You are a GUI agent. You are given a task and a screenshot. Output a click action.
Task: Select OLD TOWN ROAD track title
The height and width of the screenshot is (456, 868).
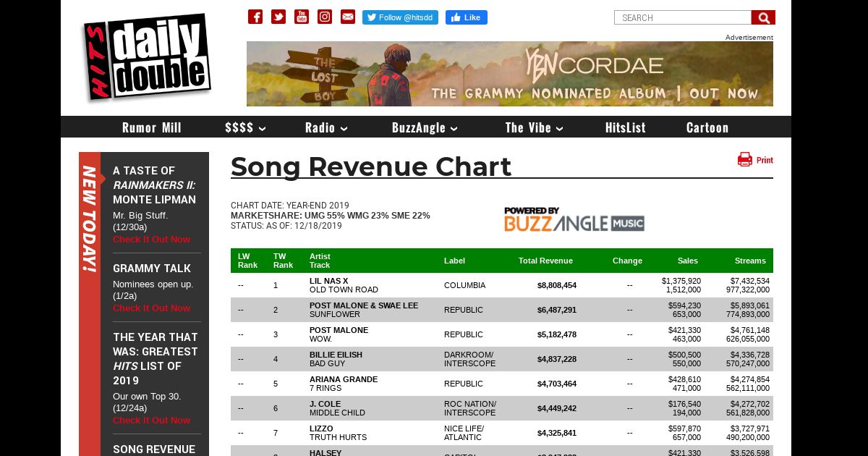344,290
